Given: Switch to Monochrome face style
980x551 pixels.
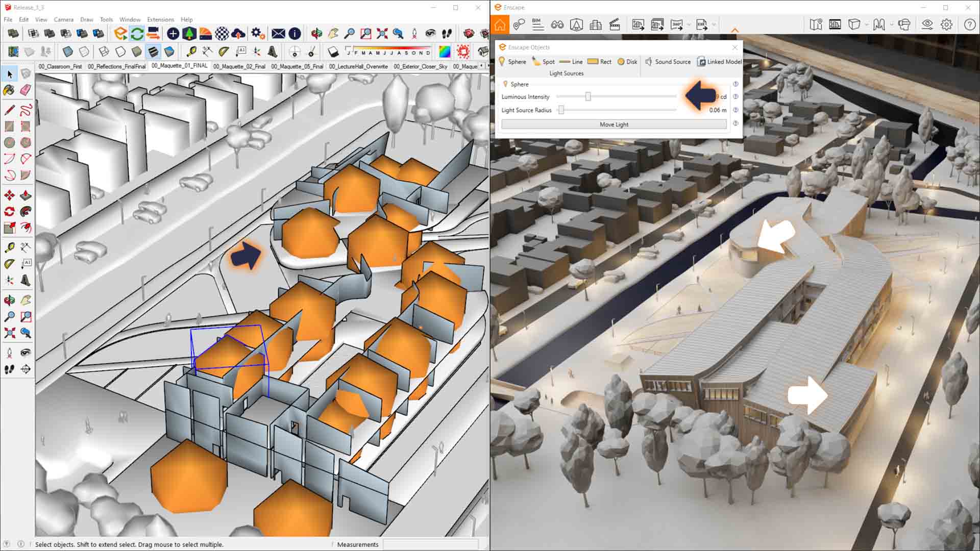Looking at the screenshot, I should (x=169, y=52).
